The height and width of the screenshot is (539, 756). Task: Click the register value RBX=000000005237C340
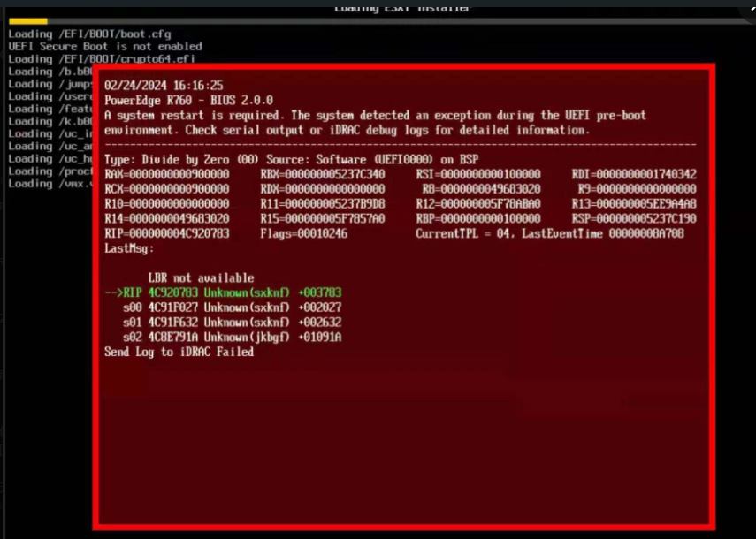point(323,174)
